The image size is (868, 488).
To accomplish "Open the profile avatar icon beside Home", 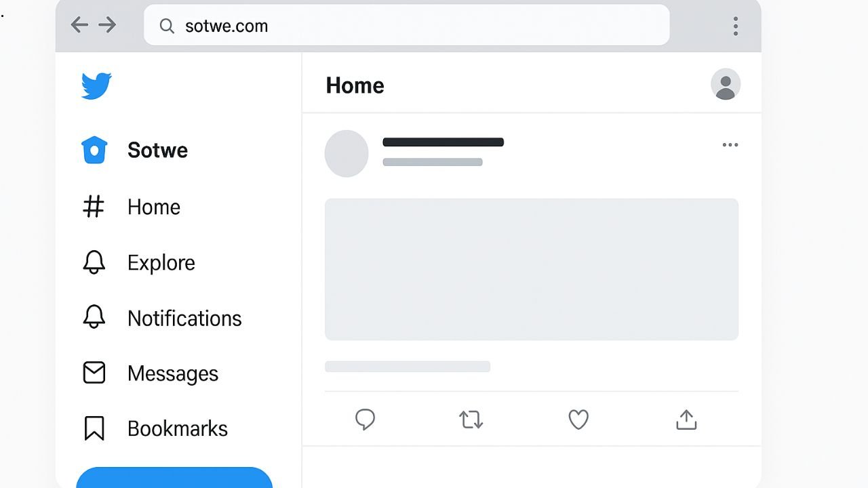I will coord(726,85).
